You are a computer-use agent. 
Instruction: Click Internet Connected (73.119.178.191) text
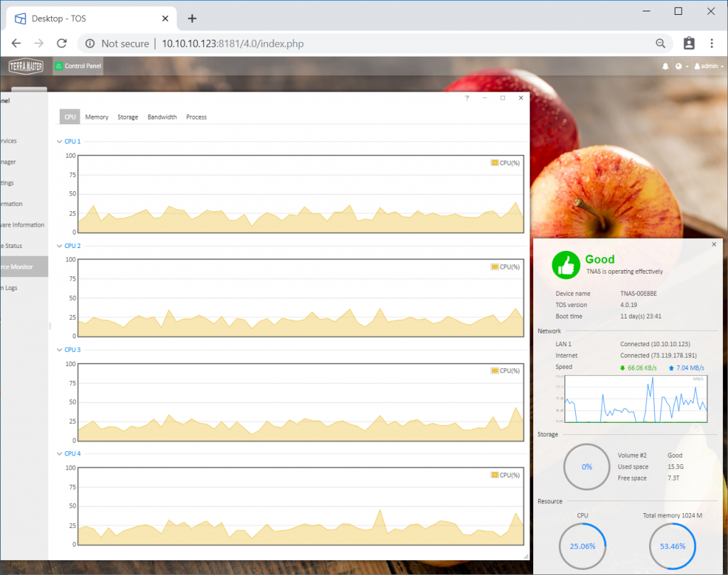pos(658,355)
